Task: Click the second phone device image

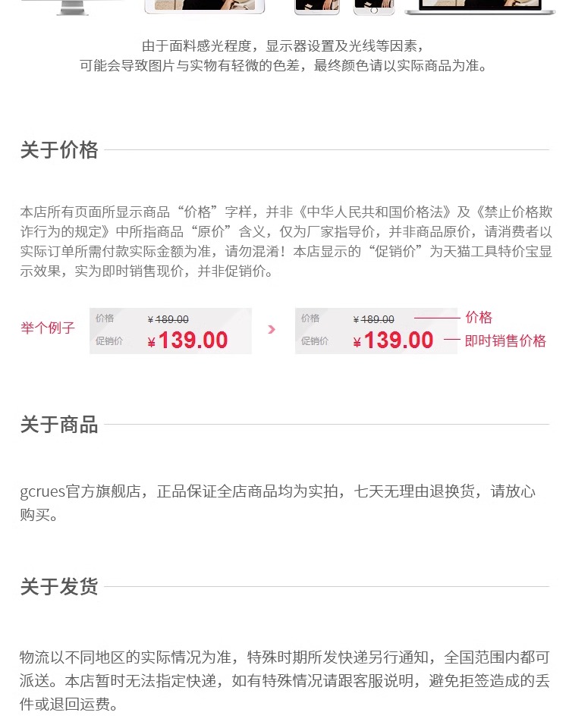Action: [374, 7]
